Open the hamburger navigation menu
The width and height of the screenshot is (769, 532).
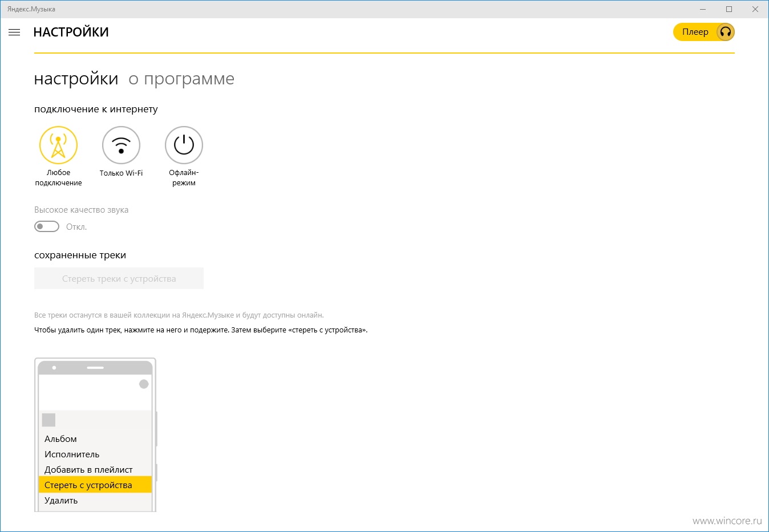(14, 33)
